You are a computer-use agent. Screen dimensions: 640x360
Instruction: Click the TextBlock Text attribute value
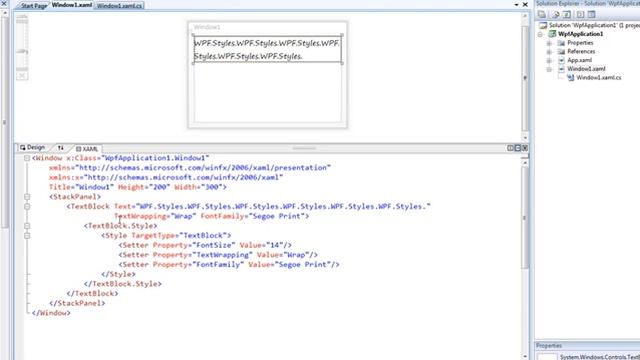pyautogui.click(x=283, y=207)
